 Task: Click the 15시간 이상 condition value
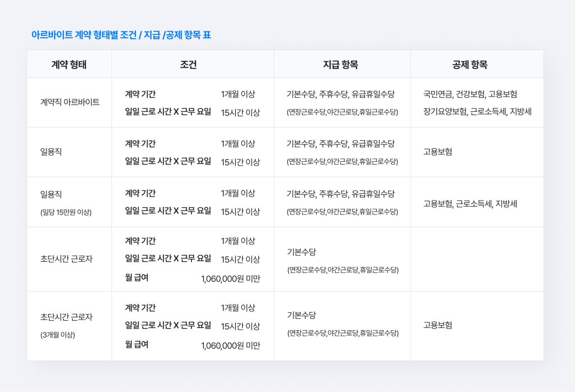coord(239,111)
